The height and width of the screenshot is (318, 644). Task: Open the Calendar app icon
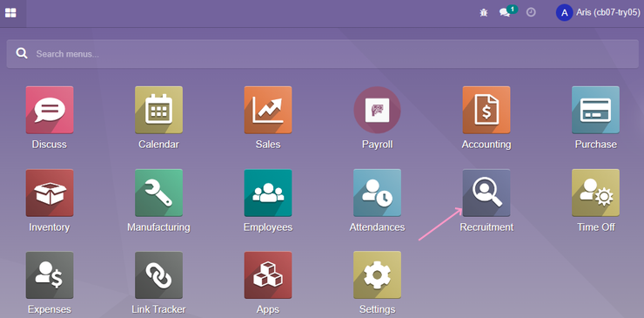pyautogui.click(x=158, y=110)
